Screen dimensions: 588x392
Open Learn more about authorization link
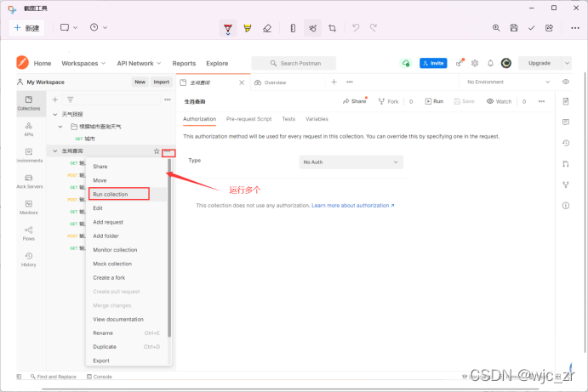point(353,206)
